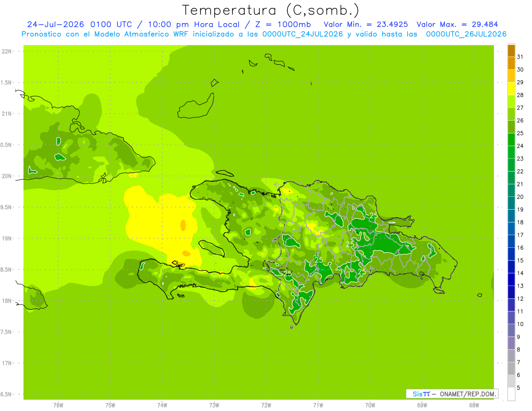Viewport: 532px width, 411px height.
Task: Click the 70W longitude label
Action: (x=370, y=405)
